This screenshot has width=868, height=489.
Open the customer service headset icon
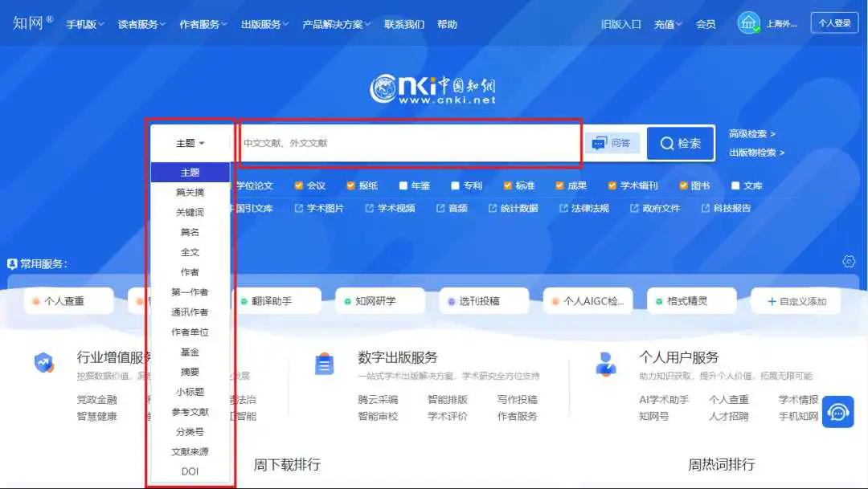click(837, 412)
